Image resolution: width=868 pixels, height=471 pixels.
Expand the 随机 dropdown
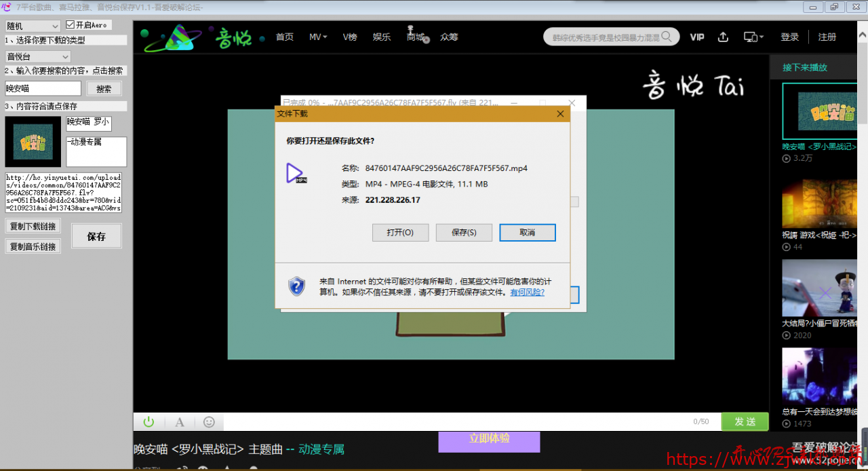tap(33, 26)
